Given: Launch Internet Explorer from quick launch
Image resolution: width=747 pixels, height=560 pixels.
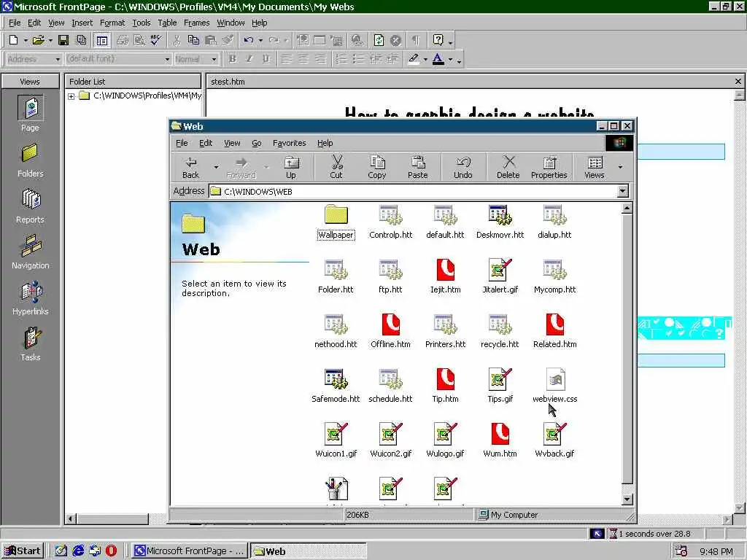Looking at the screenshot, I should click(x=78, y=551).
